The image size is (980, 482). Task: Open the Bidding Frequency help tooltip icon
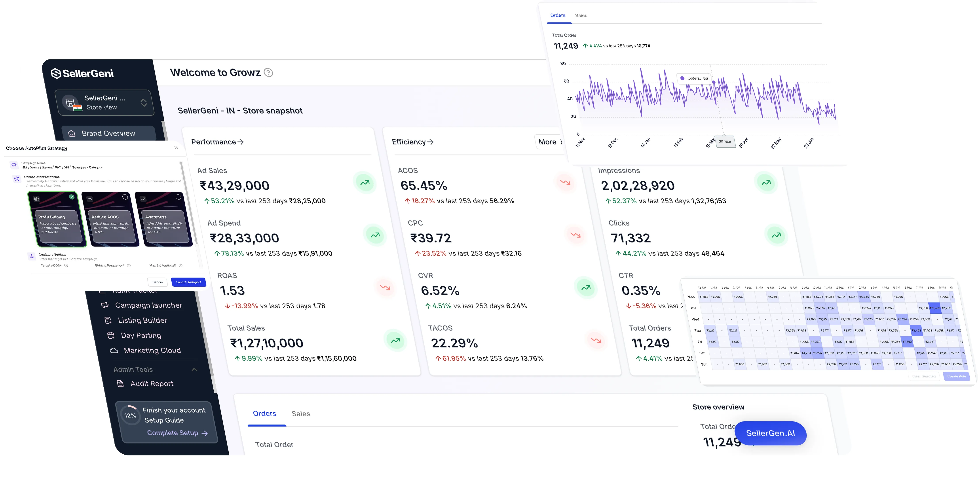click(129, 266)
